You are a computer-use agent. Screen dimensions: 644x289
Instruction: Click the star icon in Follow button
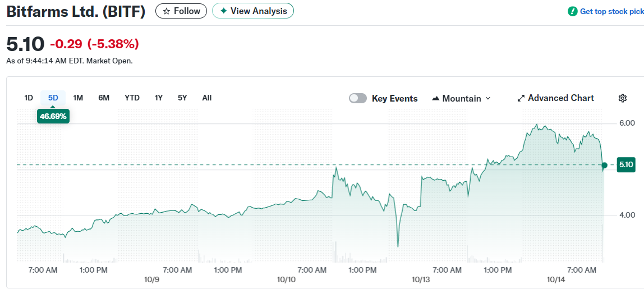(x=166, y=11)
